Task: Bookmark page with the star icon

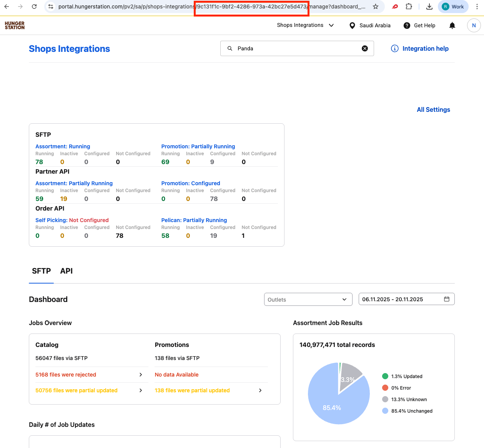Action: click(376, 7)
